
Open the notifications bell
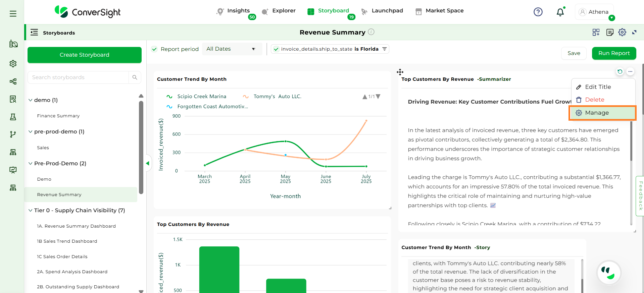click(560, 12)
